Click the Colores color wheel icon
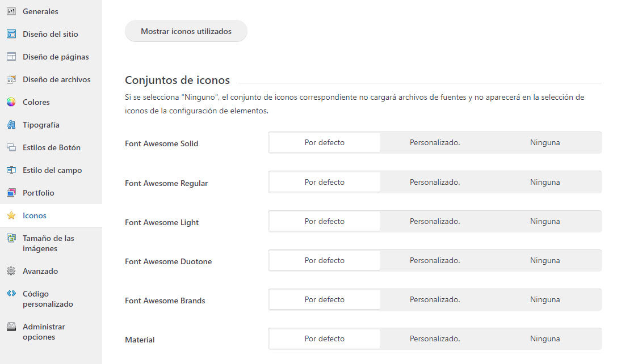This screenshot has width=617, height=364. (11, 102)
